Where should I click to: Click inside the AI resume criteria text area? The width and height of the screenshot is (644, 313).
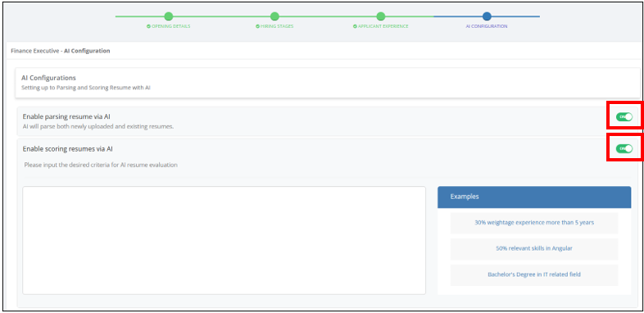(x=224, y=240)
